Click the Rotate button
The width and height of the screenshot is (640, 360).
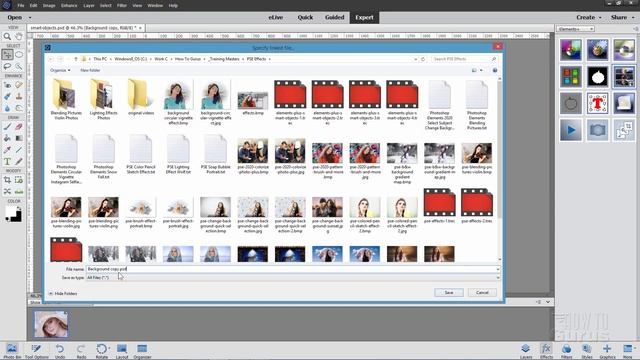pyautogui.click(x=102, y=351)
